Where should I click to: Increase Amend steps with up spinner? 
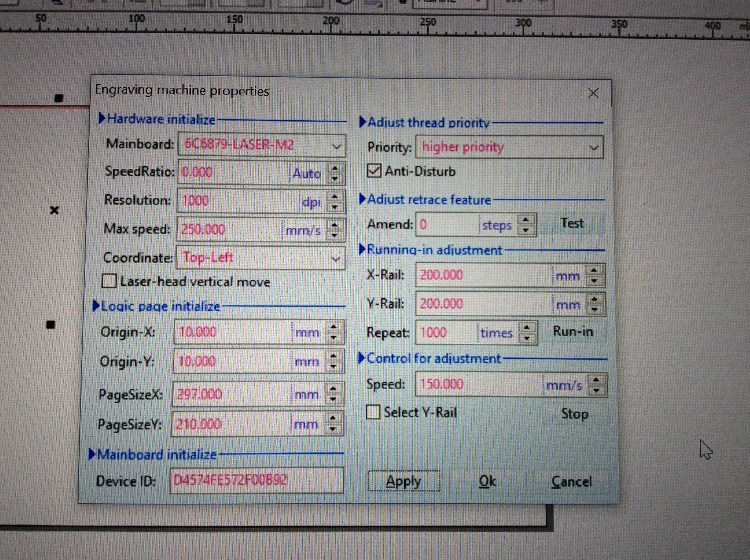(x=525, y=220)
